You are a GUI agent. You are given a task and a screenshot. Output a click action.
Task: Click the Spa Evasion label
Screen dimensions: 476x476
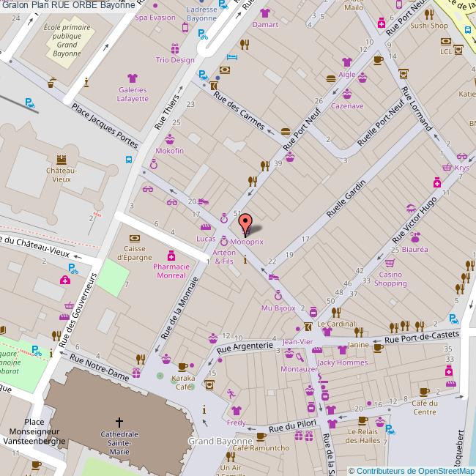pos(155,18)
